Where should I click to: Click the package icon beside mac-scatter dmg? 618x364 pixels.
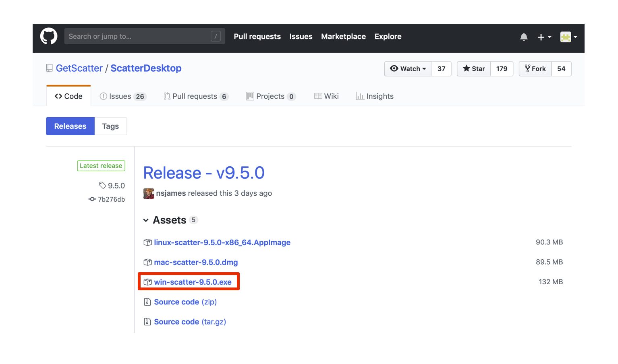[147, 262]
